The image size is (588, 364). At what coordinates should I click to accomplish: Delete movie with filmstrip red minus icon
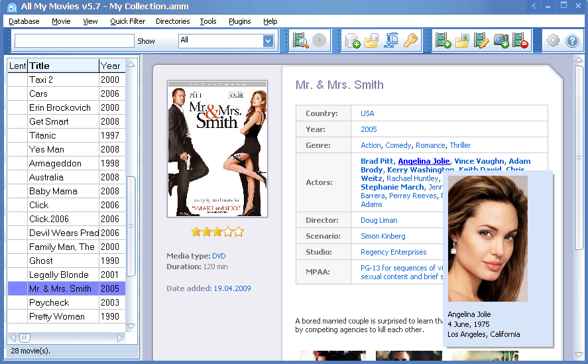[x=520, y=40]
